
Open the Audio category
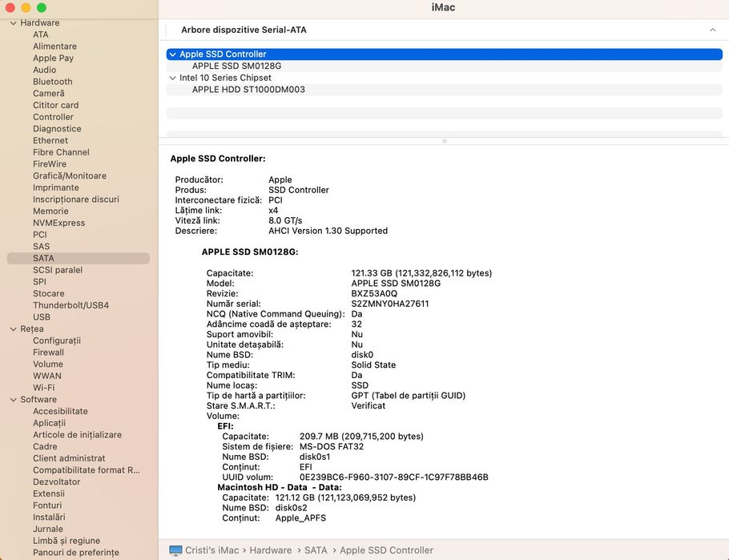(45, 70)
